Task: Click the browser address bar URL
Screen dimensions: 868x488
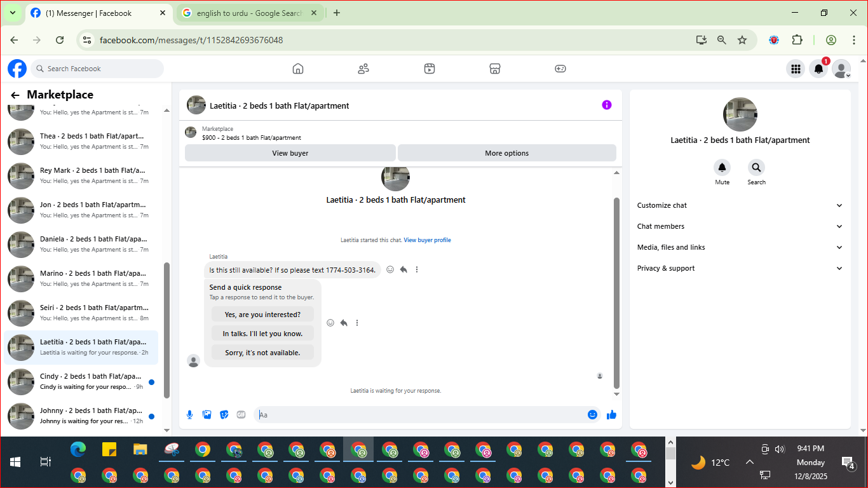Action: [x=191, y=40]
